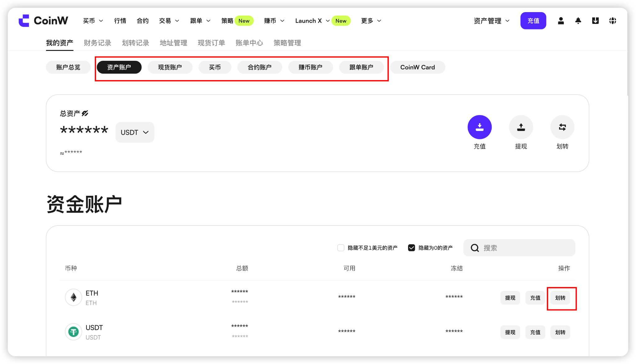Click the CoinW logo
The width and height of the screenshot is (636, 364).
coord(43,21)
